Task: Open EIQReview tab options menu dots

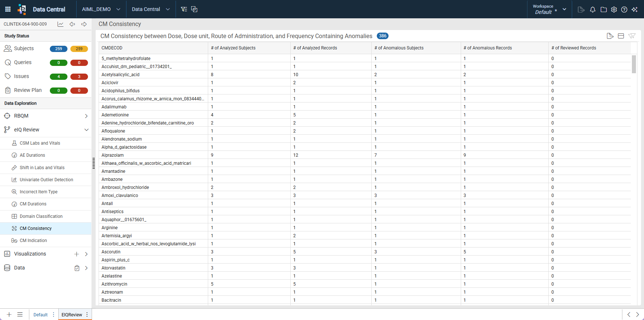Action: 87,315
